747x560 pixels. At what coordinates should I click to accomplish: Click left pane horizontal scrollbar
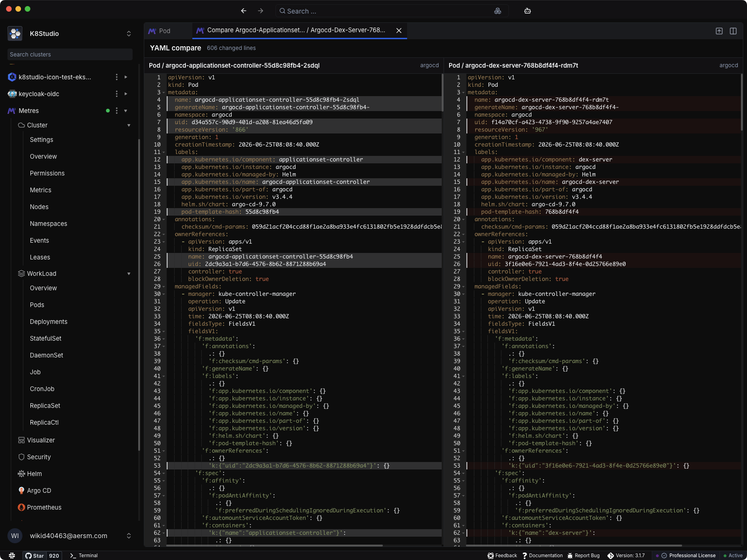tap(275, 545)
